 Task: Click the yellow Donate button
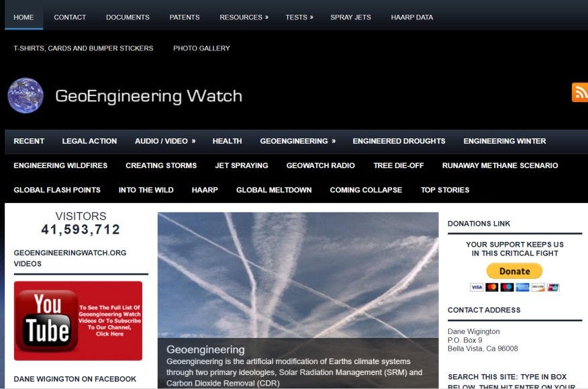point(514,271)
